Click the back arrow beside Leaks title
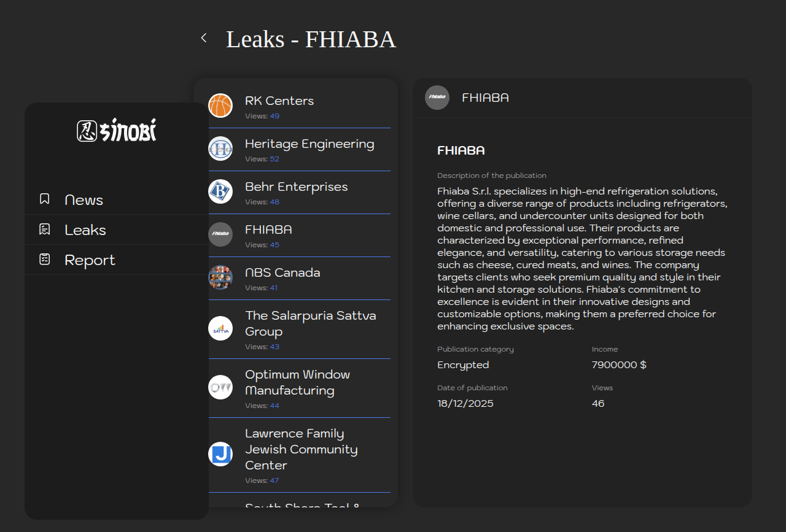The width and height of the screenshot is (786, 532). click(204, 38)
